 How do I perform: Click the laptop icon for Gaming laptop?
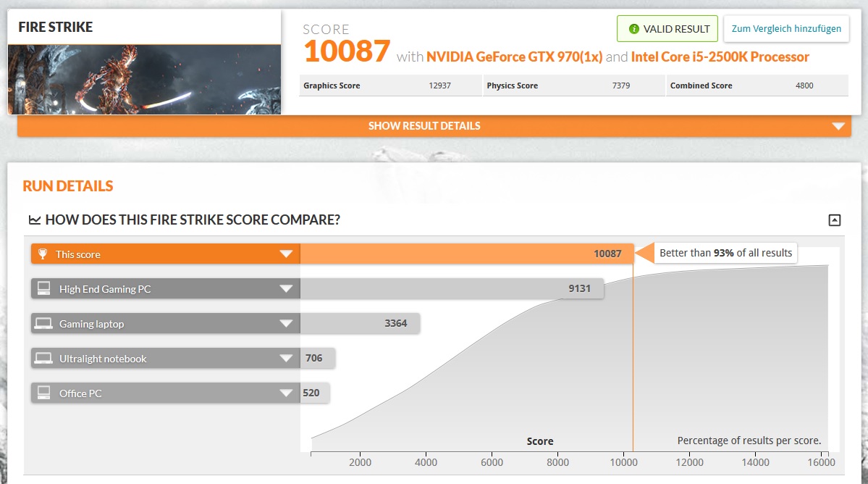pos(43,323)
